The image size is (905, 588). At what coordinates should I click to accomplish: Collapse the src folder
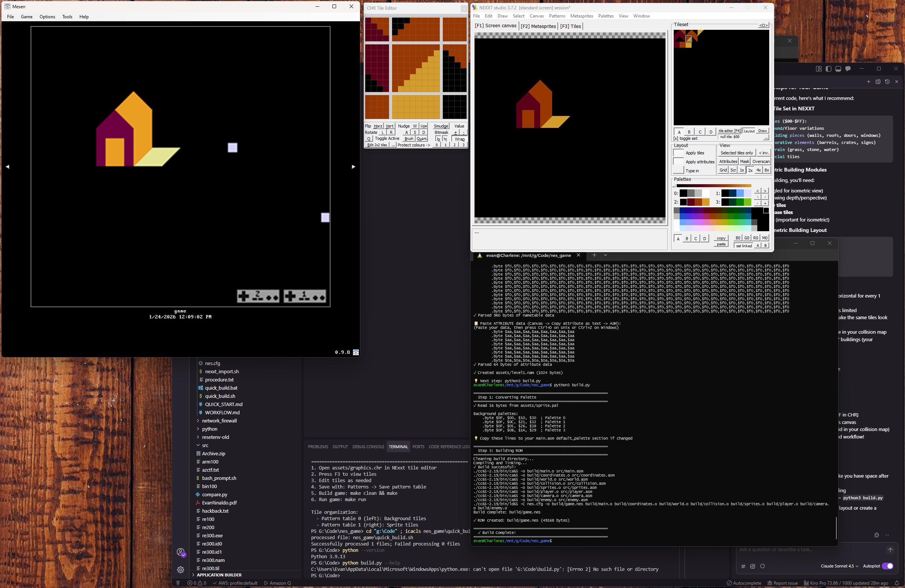pos(205,446)
